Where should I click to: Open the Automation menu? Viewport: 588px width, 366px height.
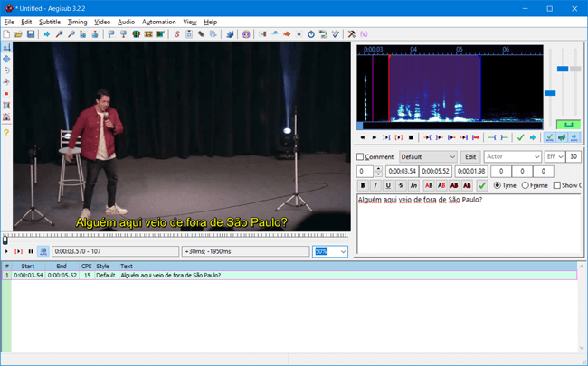(159, 22)
